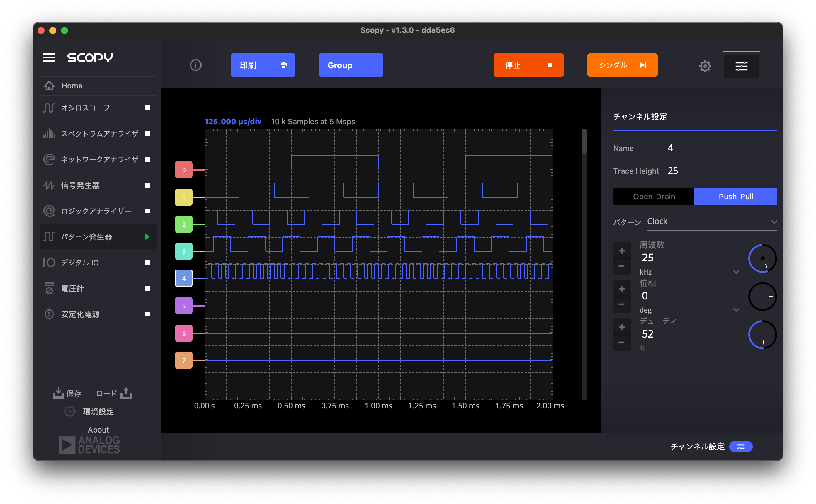The height and width of the screenshot is (504, 816).
Task: Click the ロード load icon
Action: 126,393
